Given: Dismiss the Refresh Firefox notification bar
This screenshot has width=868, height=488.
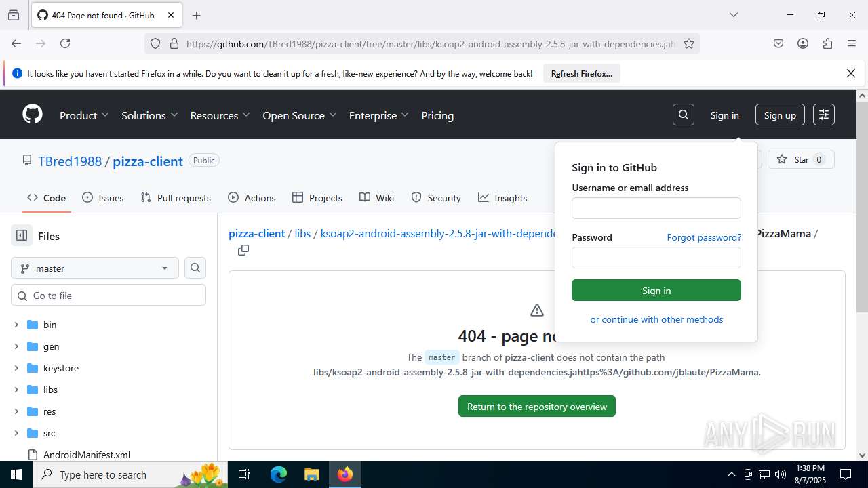Looking at the screenshot, I should tap(851, 73).
